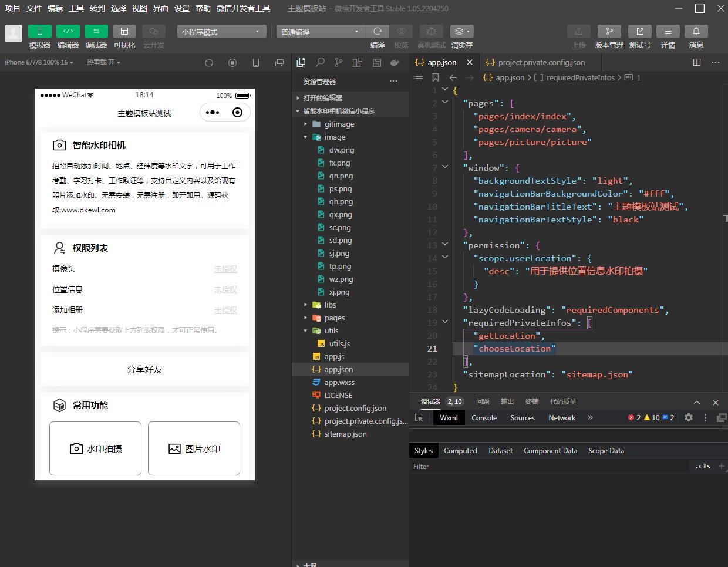Open the 工具 menu
The image size is (728, 567).
pos(76,8)
